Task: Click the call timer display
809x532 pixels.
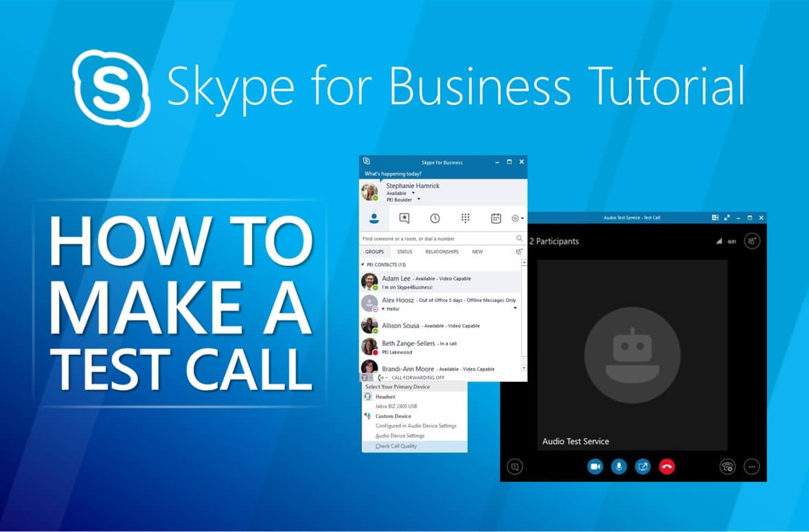Action: coord(731,241)
